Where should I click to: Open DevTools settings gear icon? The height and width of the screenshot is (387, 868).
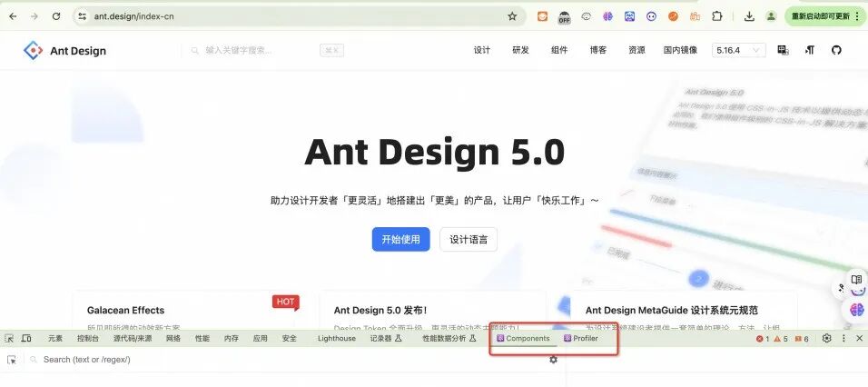(826, 338)
